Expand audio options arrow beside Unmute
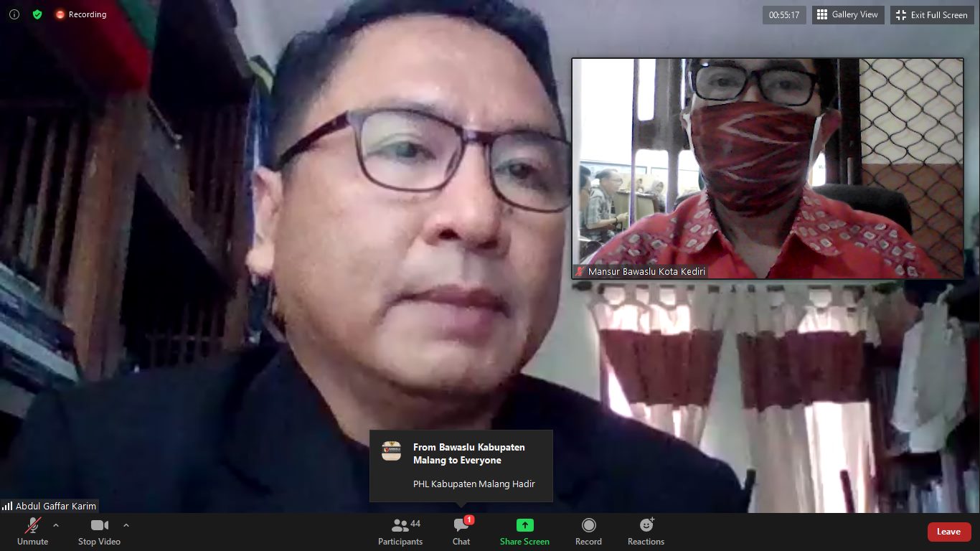Image resolution: width=980 pixels, height=551 pixels. click(56, 525)
